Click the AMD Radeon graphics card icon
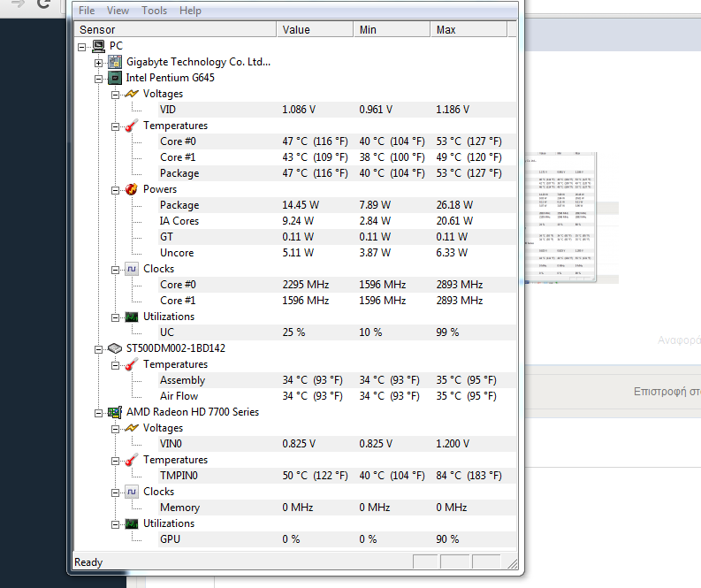Viewport: 701px width, 588px height. pyautogui.click(x=115, y=412)
